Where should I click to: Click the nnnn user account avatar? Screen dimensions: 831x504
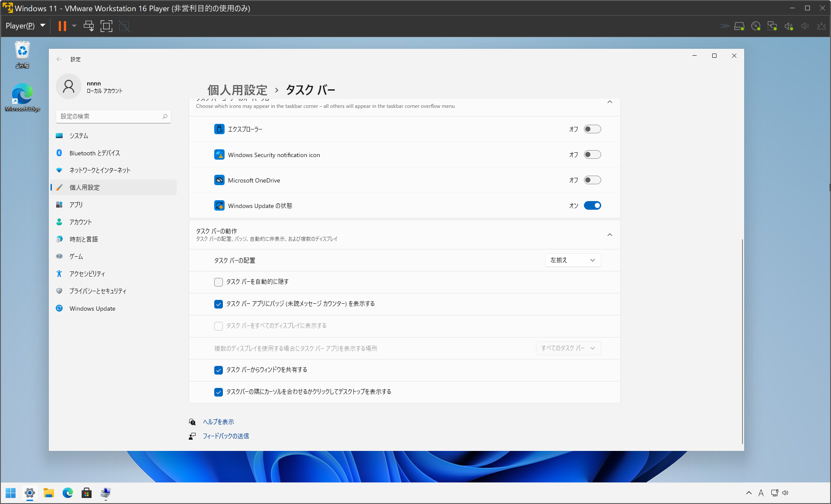pos(69,86)
